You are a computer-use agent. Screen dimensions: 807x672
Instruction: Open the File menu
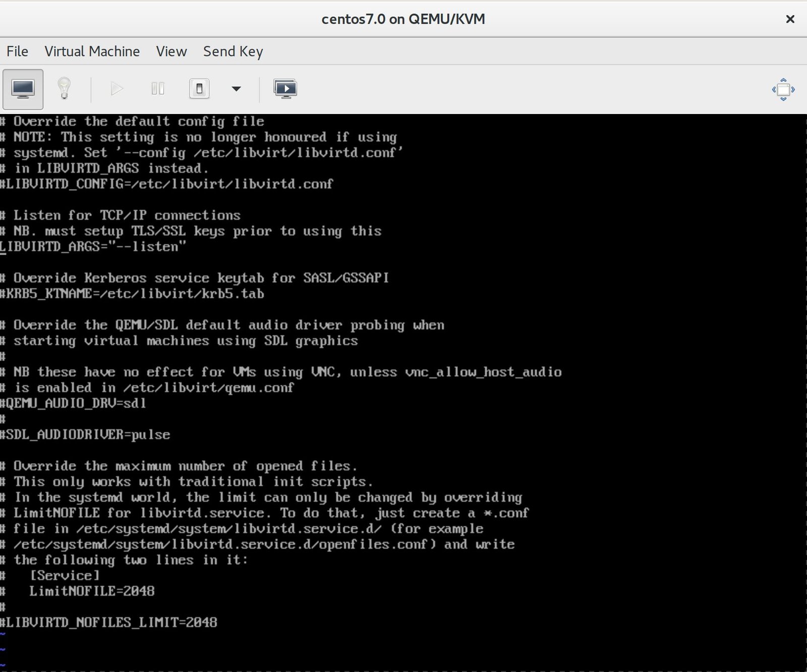tap(17, 51)
